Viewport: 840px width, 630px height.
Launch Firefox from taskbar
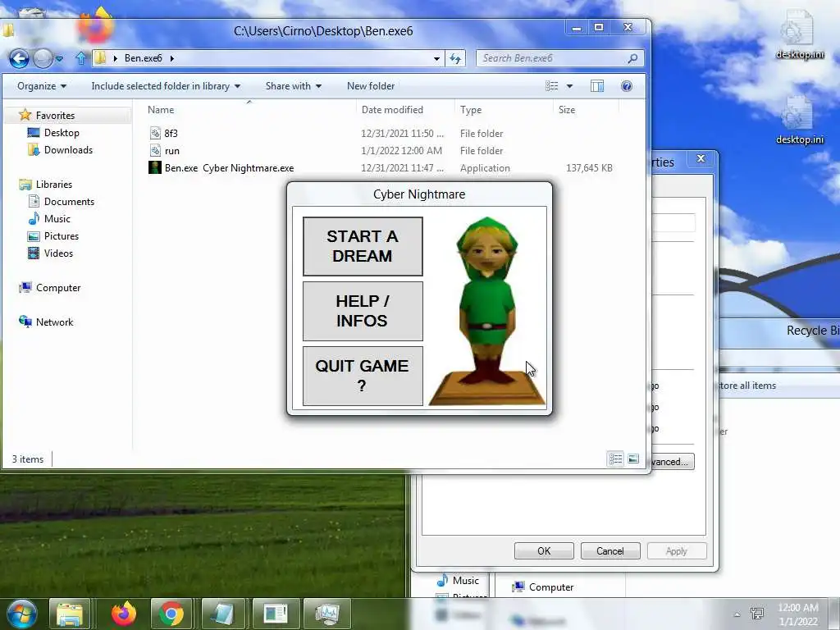point(124,614)
